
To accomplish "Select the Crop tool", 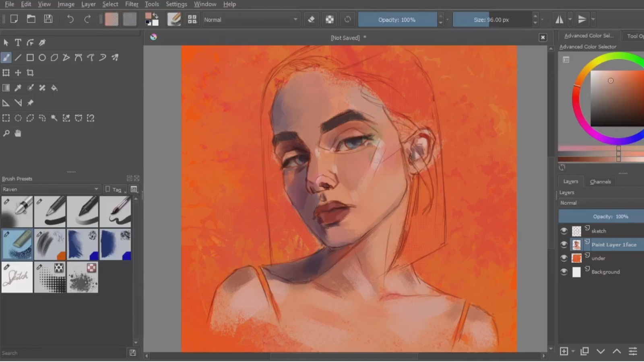I will pos(30,73).
